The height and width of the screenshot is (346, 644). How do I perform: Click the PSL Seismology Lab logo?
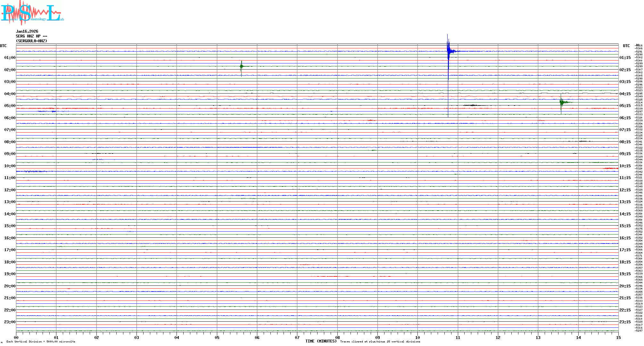tap(32, 13)
